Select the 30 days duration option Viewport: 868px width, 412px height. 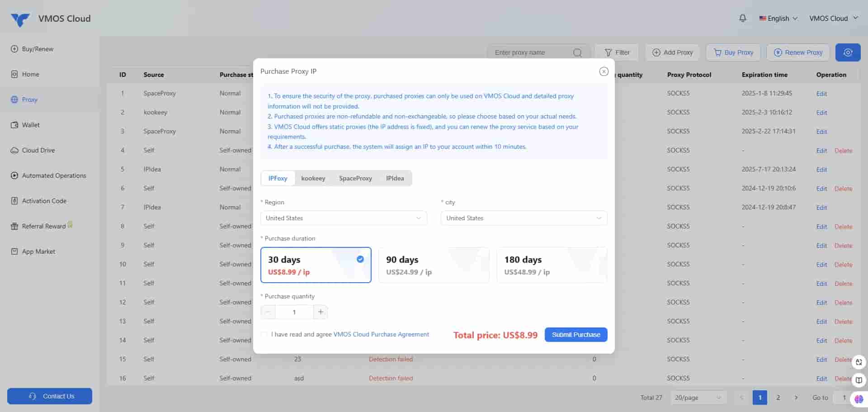[x=316, y=265]
